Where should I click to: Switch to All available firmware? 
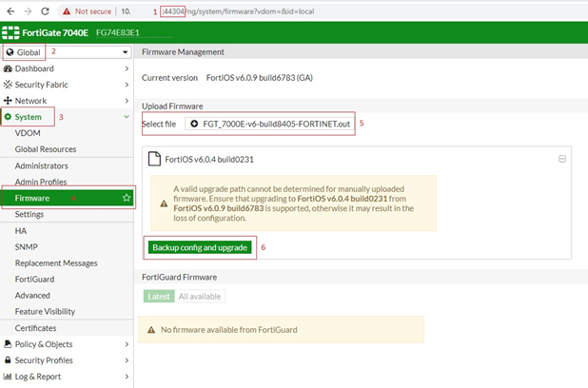click(x=200, y=297)
